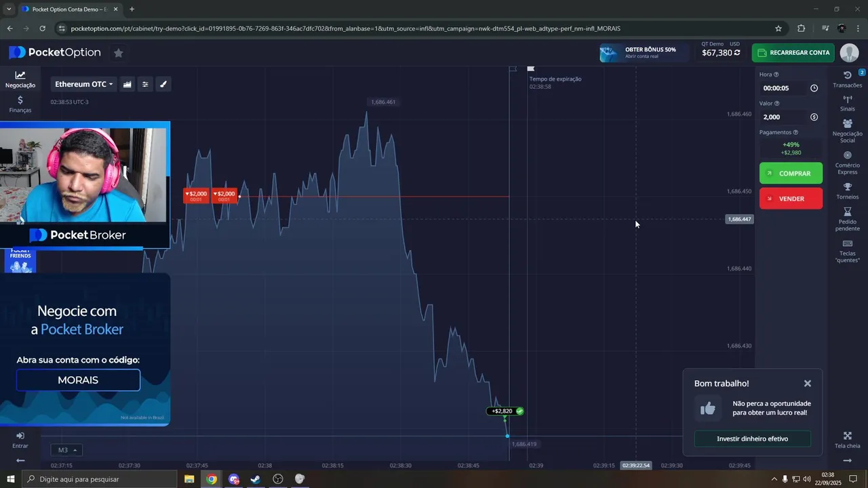Collapse the right sidebar arrow

(x=848, y=461)
